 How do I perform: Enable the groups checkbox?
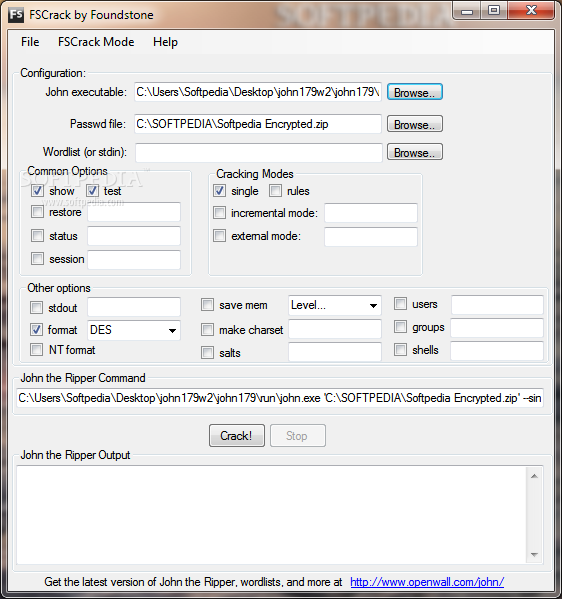(x=400, y=327)
